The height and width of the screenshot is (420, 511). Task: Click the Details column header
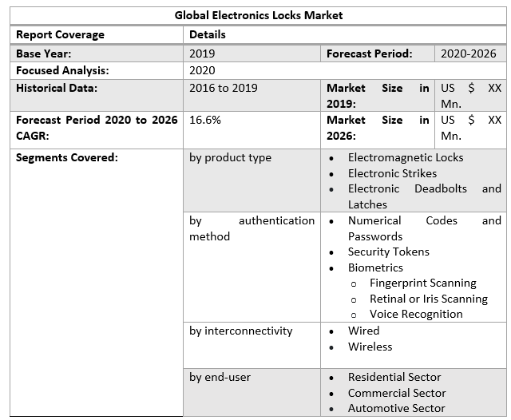coord(208,34)
